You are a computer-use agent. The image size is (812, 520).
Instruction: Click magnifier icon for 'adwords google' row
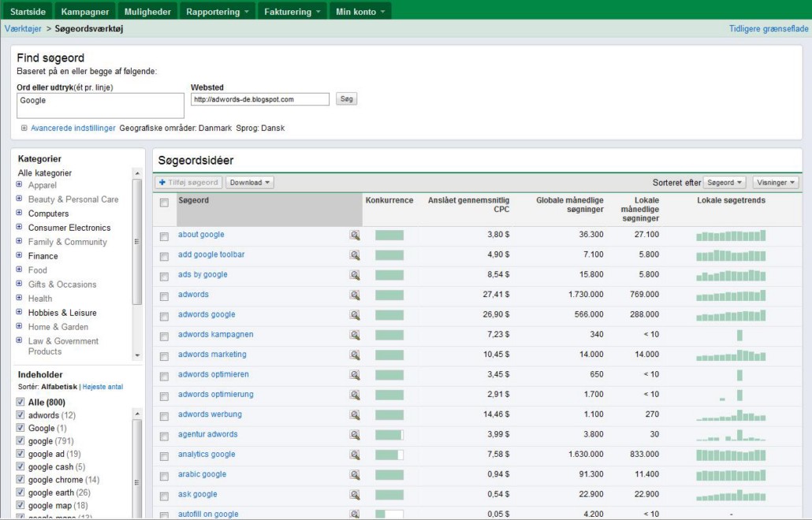click(x=355, y=315)
